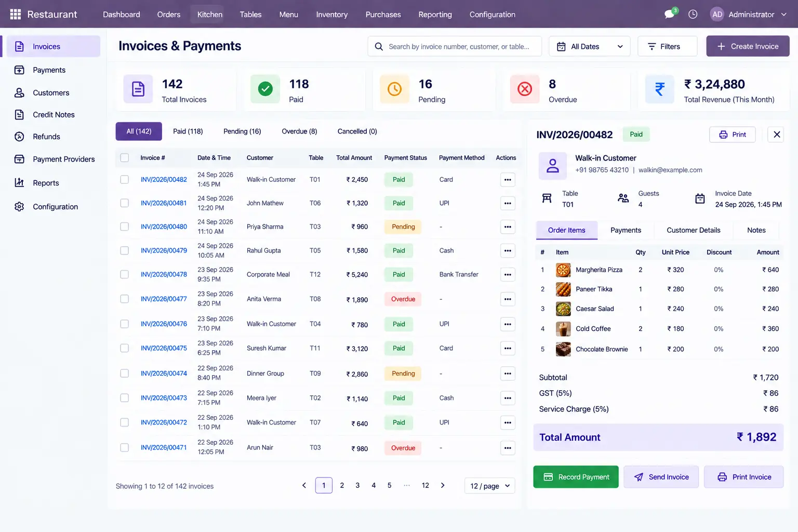Open actions dropdown for INV/2026/00473

508,398
